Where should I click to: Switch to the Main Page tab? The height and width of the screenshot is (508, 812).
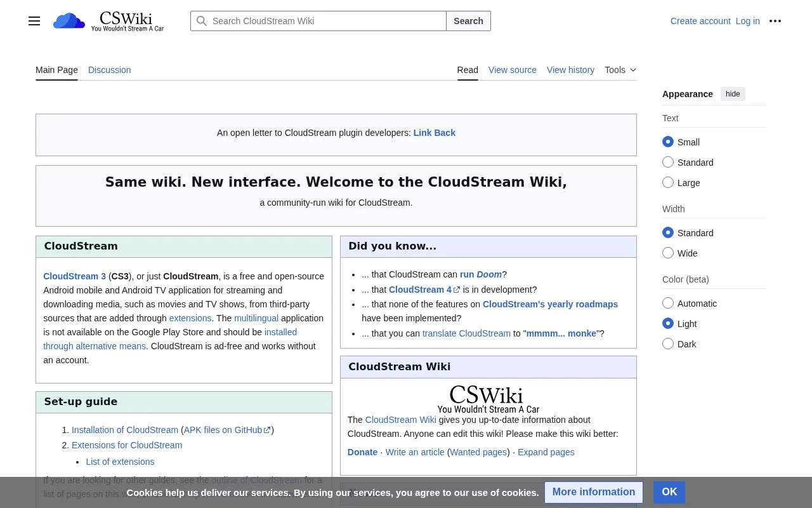coord(56,70)
